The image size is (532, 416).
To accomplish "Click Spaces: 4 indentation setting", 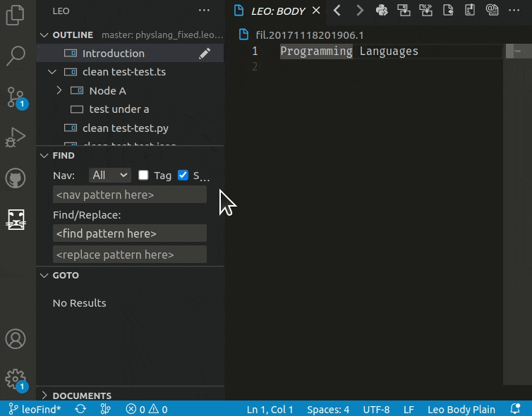I will click(328, 409).
